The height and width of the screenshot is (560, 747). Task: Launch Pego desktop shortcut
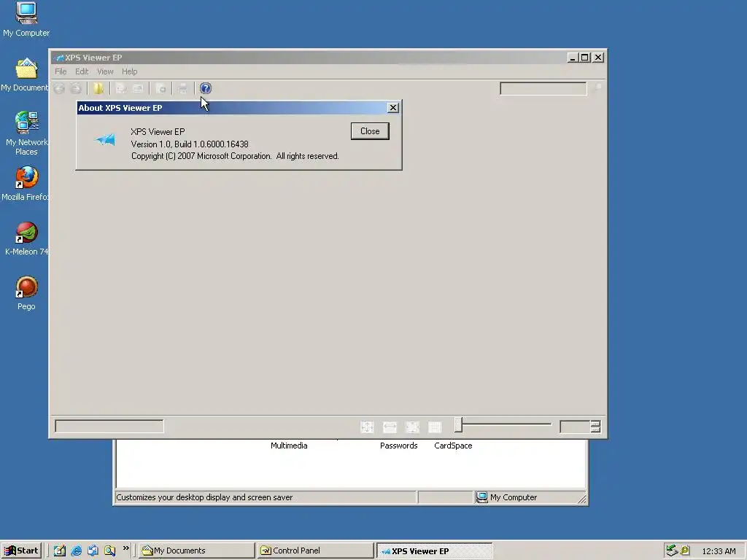26,294
